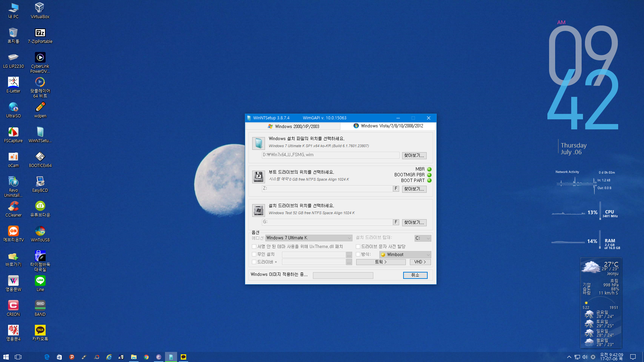Switch to Windows 2000/XP/2003 tab
The height and width of the screenshot is (362, 644).
[x=293, y=126]
